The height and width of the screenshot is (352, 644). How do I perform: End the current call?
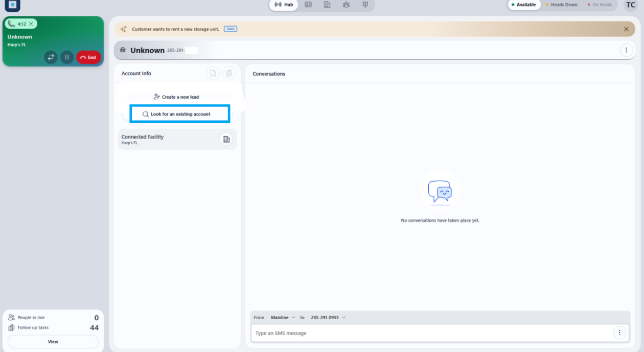click(x=88, y=57)
